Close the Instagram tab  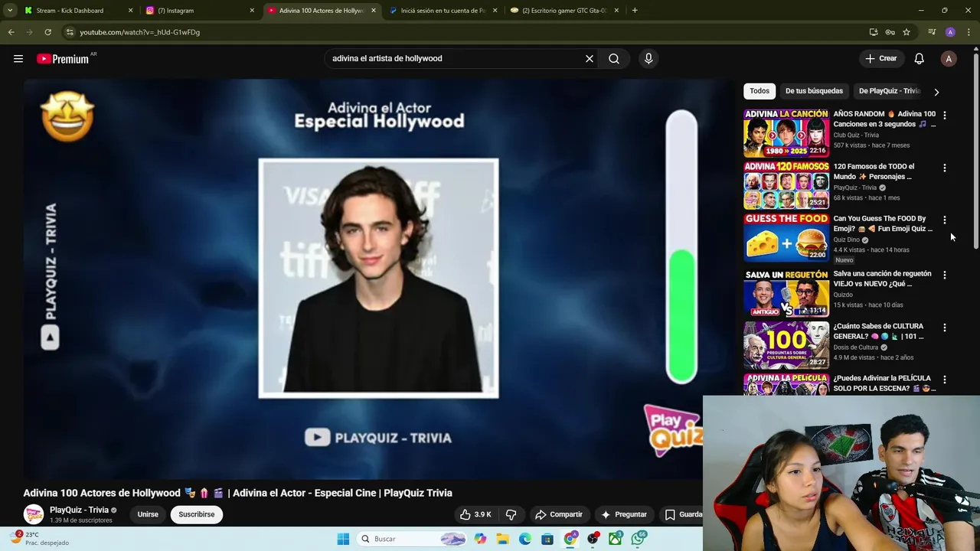pos(252,11)
